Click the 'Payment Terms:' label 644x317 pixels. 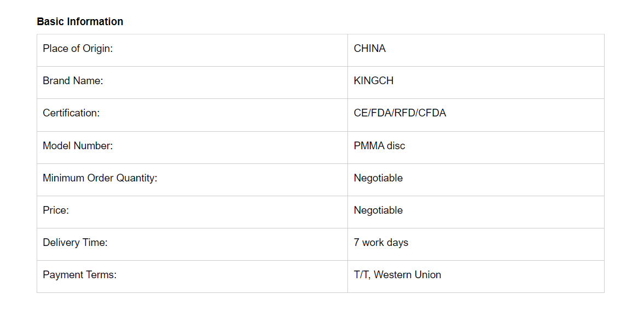coord(79,275)
